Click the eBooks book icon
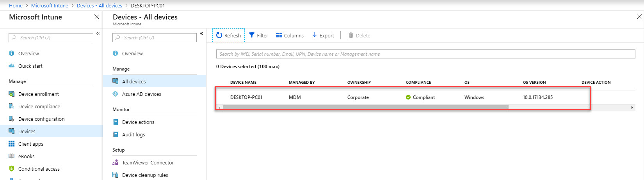This screenshot has height=180, width=644. (12, 156)
